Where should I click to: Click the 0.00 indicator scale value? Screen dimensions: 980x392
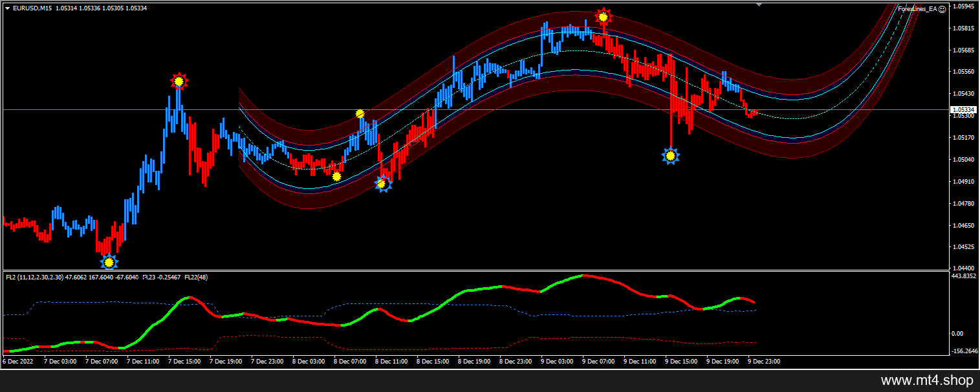pyautogui.click(x=957, y=334)
